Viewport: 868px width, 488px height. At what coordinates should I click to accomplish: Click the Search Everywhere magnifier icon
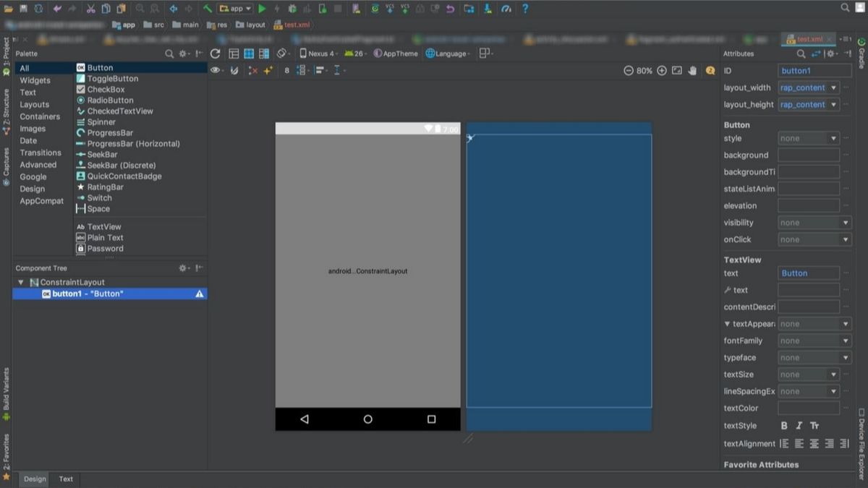coord(845,7)
